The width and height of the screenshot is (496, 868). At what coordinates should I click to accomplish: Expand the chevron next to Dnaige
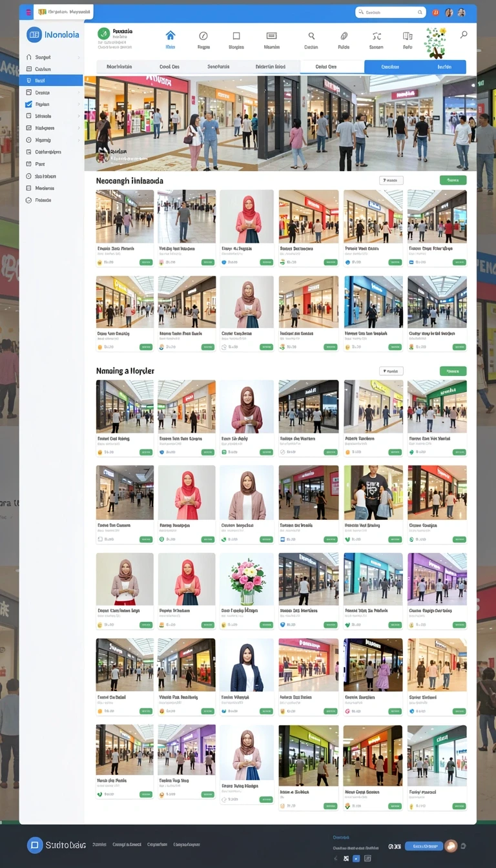[79, 92]
